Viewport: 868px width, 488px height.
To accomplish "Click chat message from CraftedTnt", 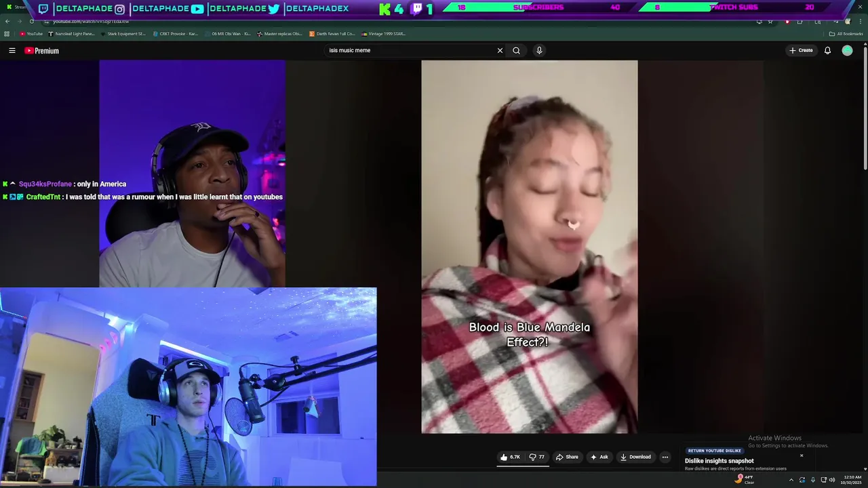I will point(142,197).
